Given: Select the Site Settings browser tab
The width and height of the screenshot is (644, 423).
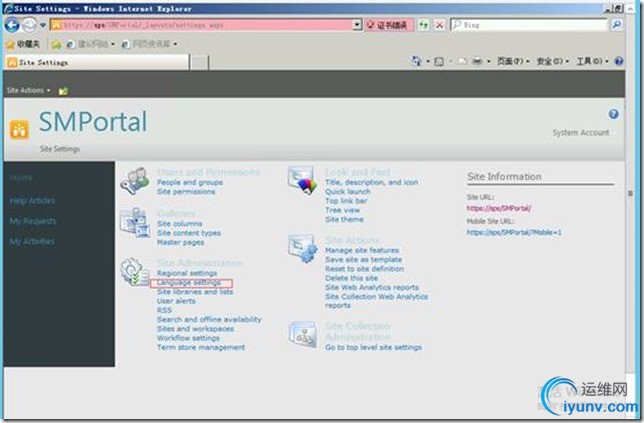Looking at the screenshot, I should point(97,62).
